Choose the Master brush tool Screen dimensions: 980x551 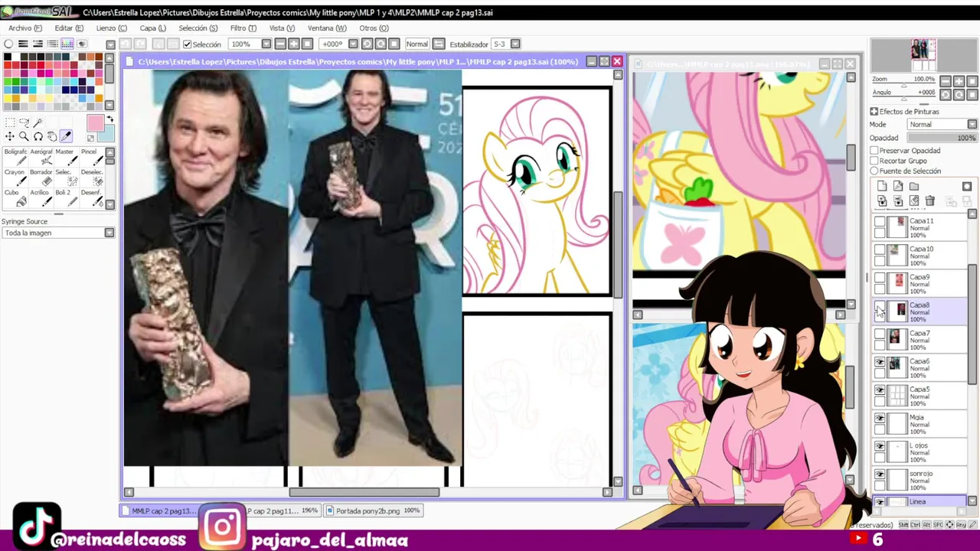67,157
